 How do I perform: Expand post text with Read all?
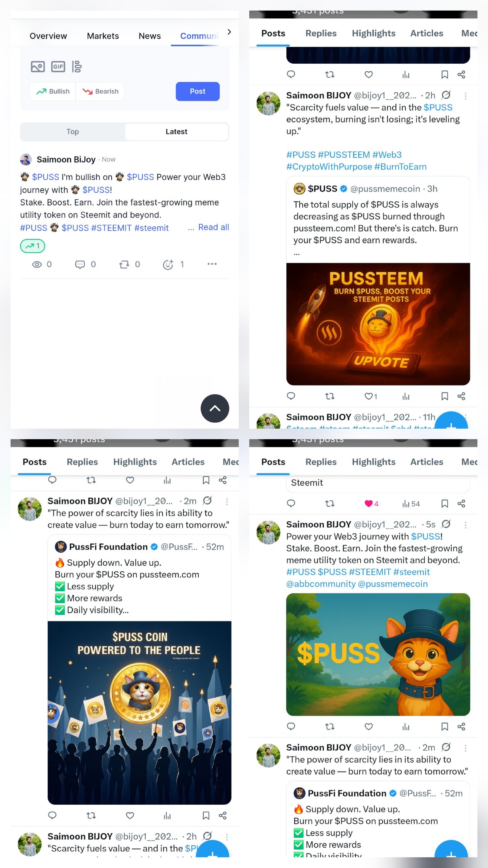pyautogui.click(x=213, y=227)
